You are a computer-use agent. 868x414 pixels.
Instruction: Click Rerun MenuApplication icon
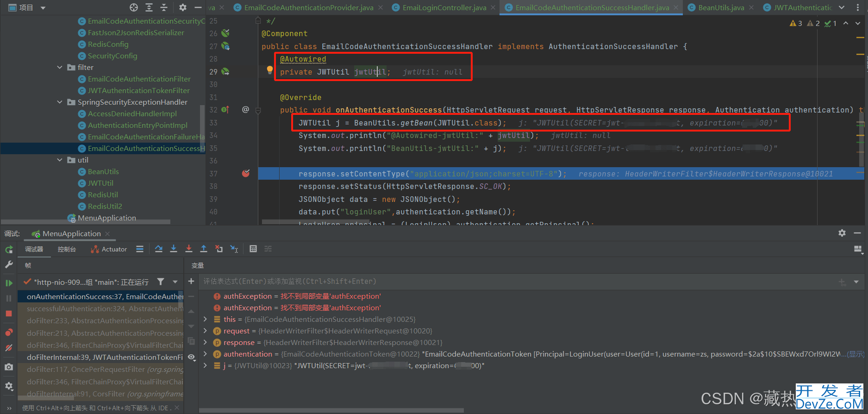tap(9, 250)
